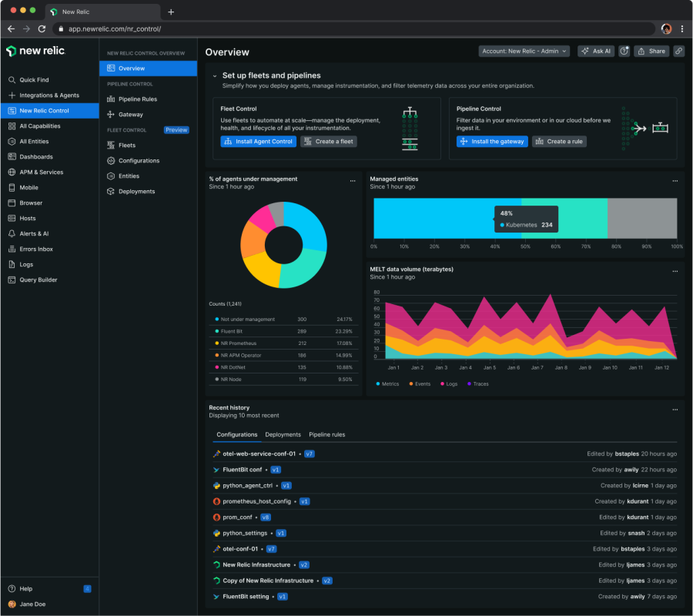Click the Ask AI button
The height and width of the screenshot is (616, 693).
click(x=596, y=52)
